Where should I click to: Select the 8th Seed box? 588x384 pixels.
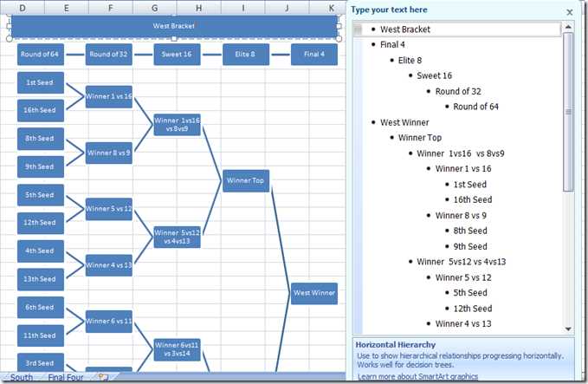(x=40, y=139)
